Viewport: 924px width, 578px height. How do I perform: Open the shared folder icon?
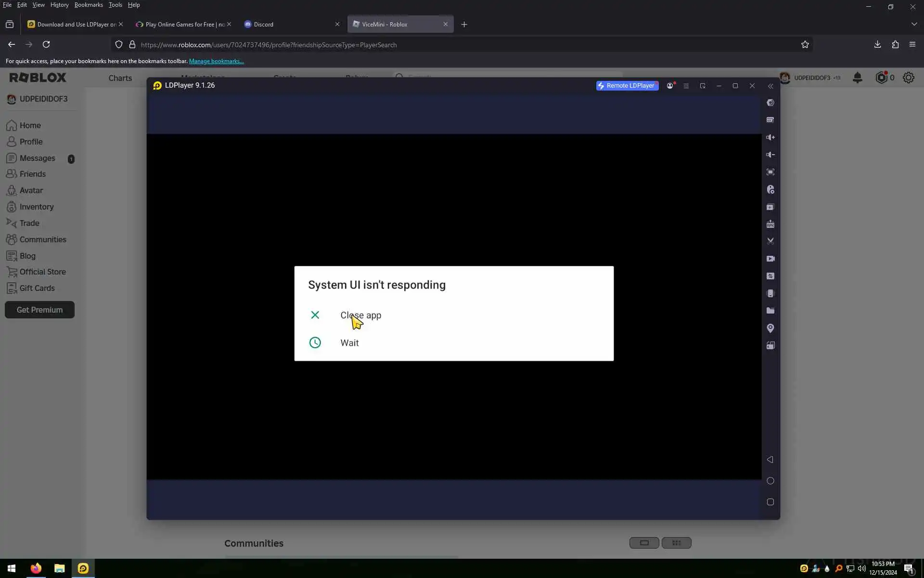[770, 311]
